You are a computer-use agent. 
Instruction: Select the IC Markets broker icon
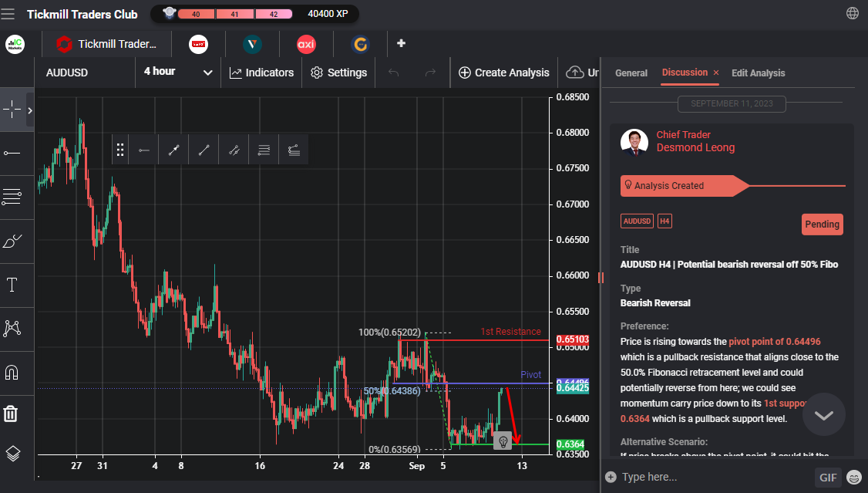tap(15, 44)
